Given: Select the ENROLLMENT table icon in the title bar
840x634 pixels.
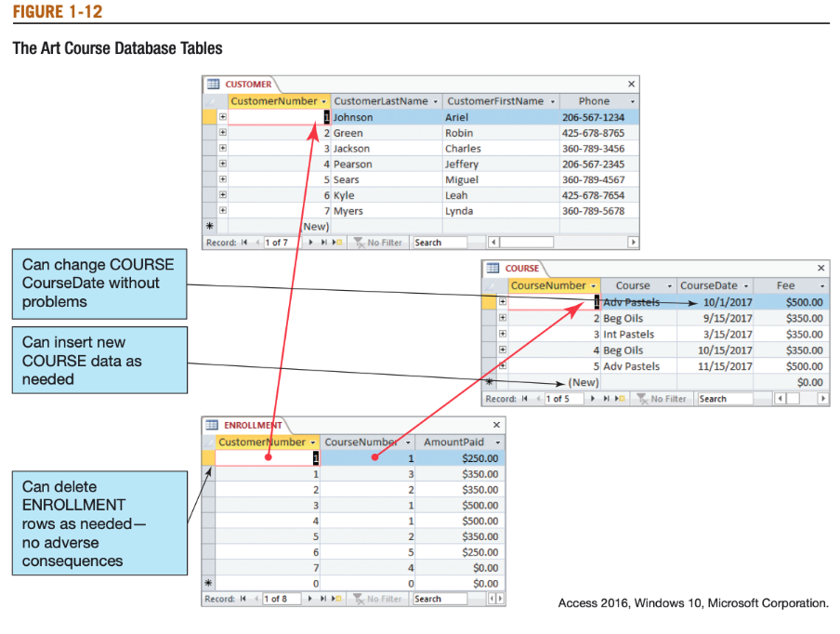Looking at the screenshot, I should [212, 425].
